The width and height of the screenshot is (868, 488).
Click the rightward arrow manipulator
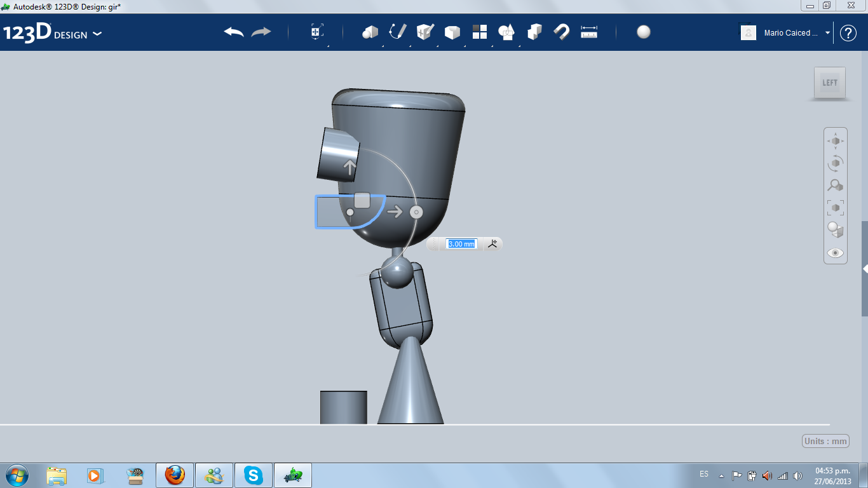(395, 212)
